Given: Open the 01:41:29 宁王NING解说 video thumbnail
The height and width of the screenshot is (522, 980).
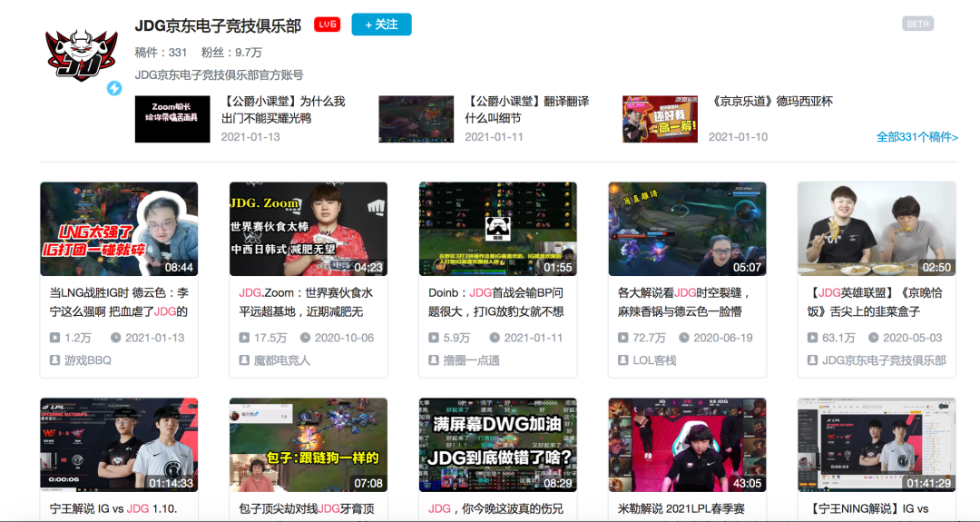Looking at the screenshot, I should coord(877,445).
